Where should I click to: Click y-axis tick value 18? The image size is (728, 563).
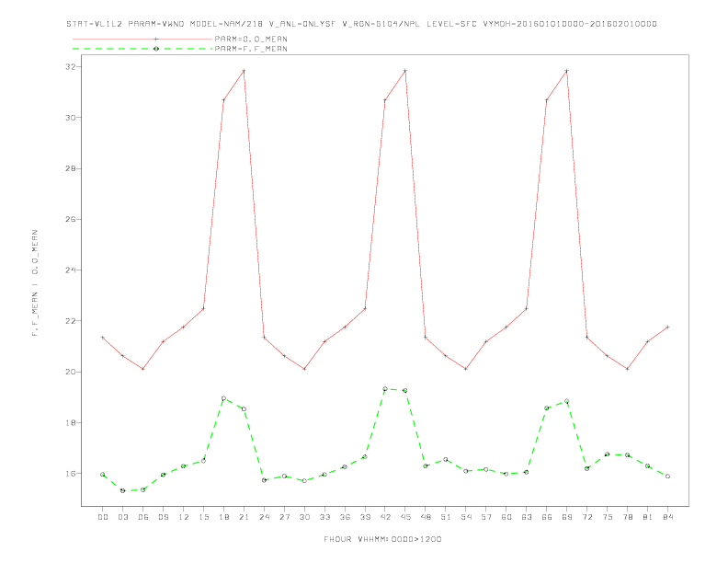pos(71,423)
